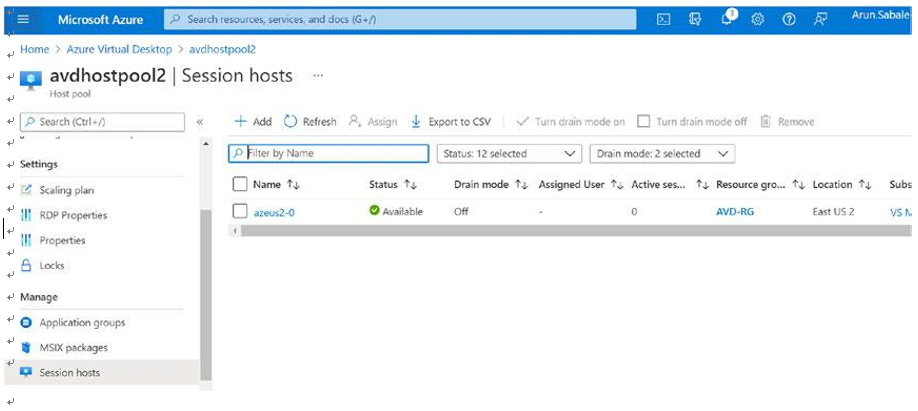Click the Refresh circular arrow icon
Viewport: 918px width, 411px height.
tap(291, 121)
